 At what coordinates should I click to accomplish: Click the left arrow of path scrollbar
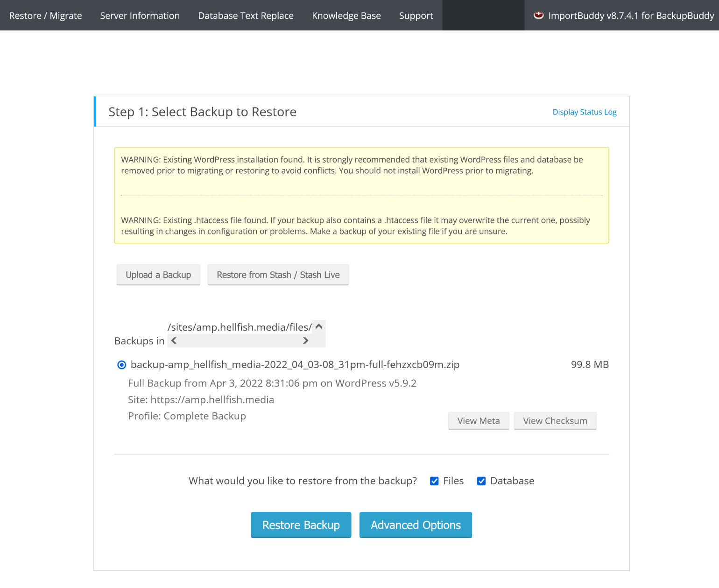coord(174,340)
